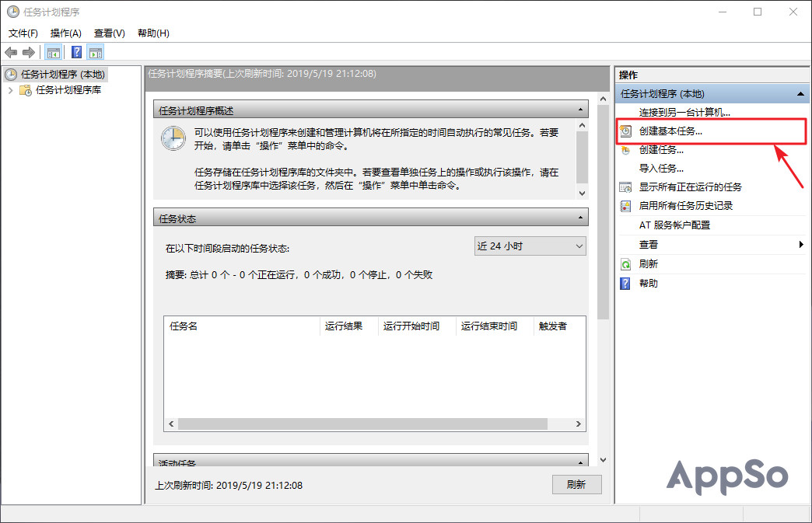Click the green 刷新 icon in Actions pane
Screen dimensions: 812x523
click(625, 264)
